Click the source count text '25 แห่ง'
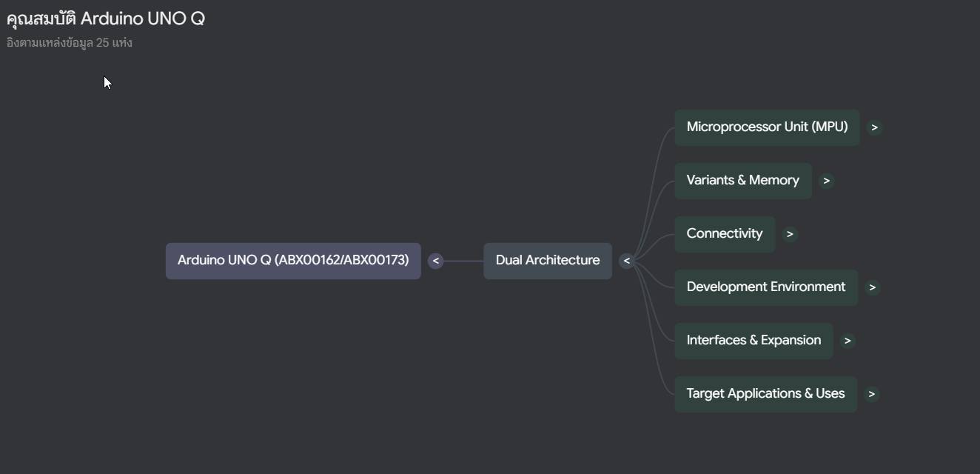 click(x=114, y=43)
